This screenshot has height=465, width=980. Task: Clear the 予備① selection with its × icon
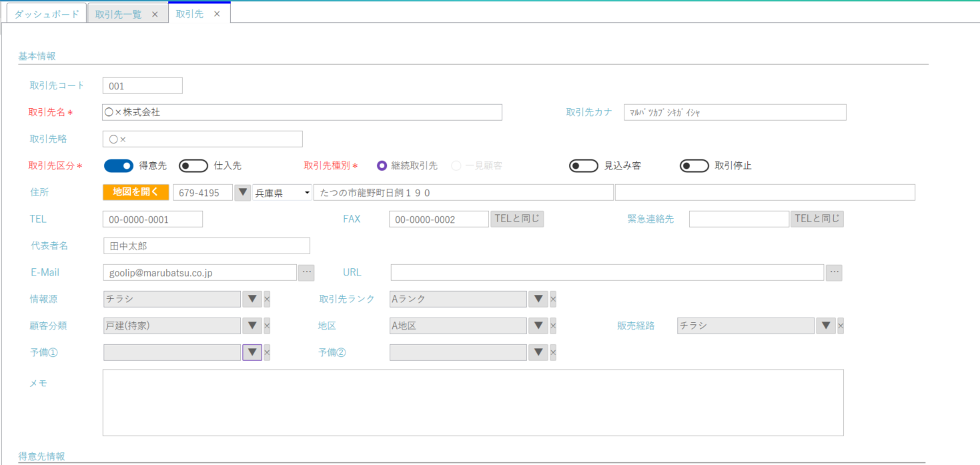267,352
